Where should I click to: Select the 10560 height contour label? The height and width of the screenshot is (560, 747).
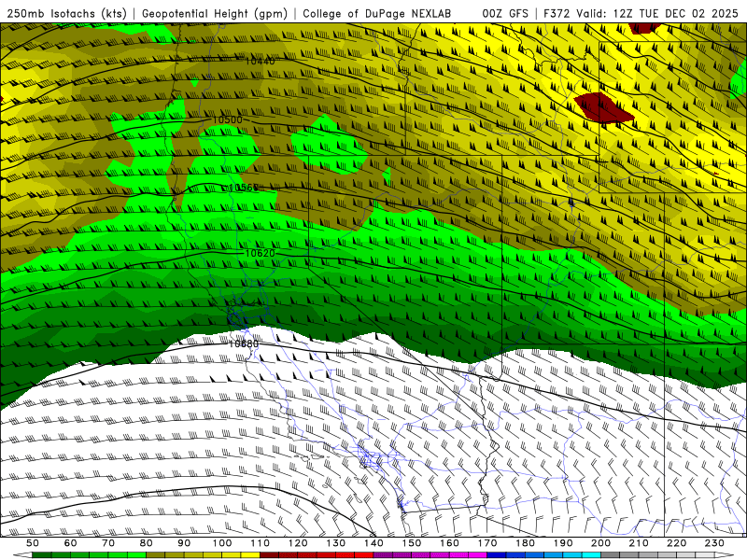[244, 188]
